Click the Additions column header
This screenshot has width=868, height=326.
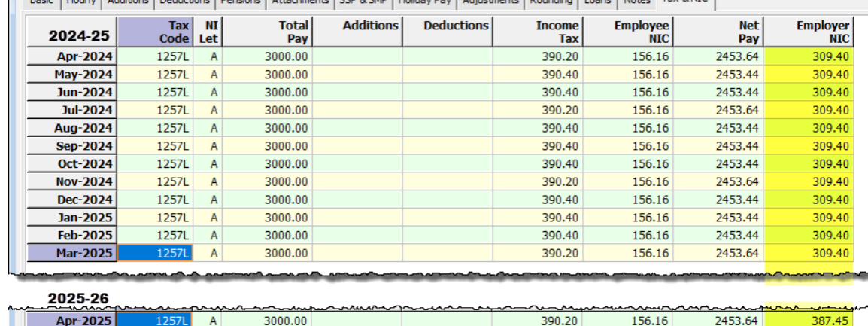coord(357,32)
